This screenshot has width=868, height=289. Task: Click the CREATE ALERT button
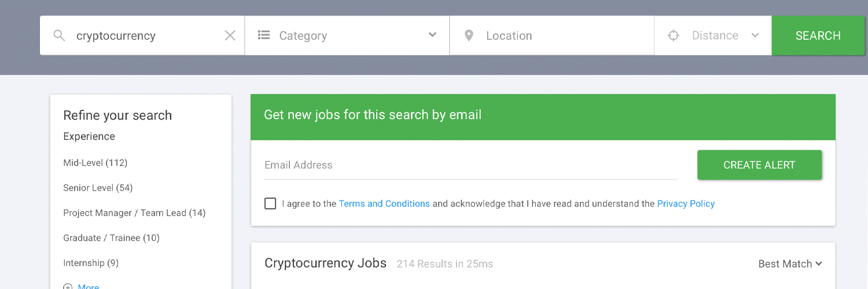tap(759, 165)
